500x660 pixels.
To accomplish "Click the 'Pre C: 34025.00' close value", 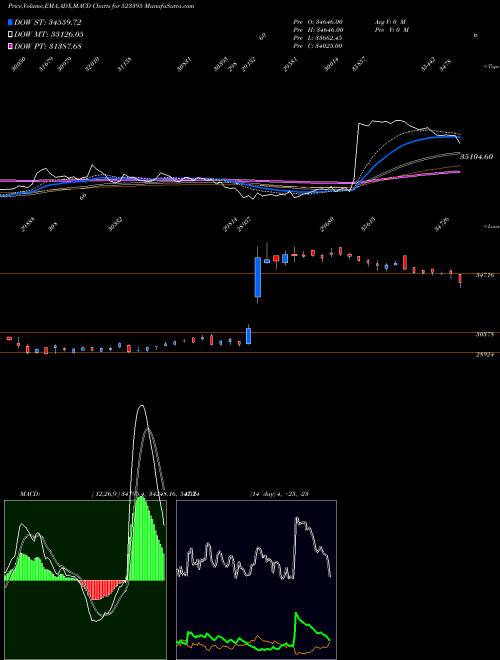I will (x=318, y=46).
